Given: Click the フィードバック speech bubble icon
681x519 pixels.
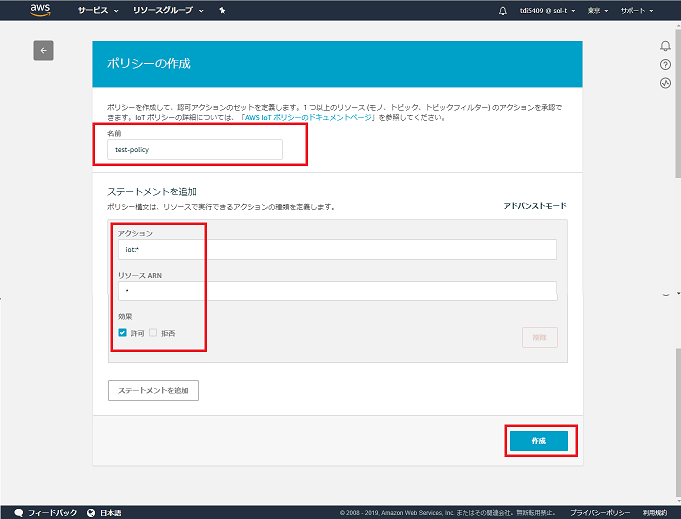Looking at the screenshot, I should pyautogui.click(x=19, y=512).
